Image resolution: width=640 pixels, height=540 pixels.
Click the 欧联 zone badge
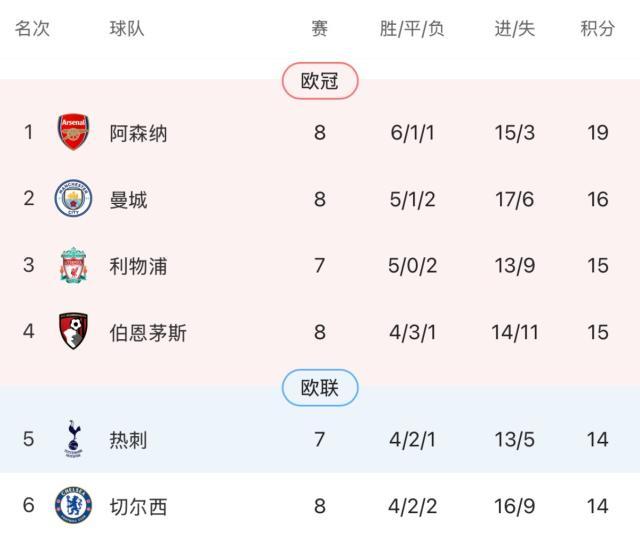click(x=320, y=388)
